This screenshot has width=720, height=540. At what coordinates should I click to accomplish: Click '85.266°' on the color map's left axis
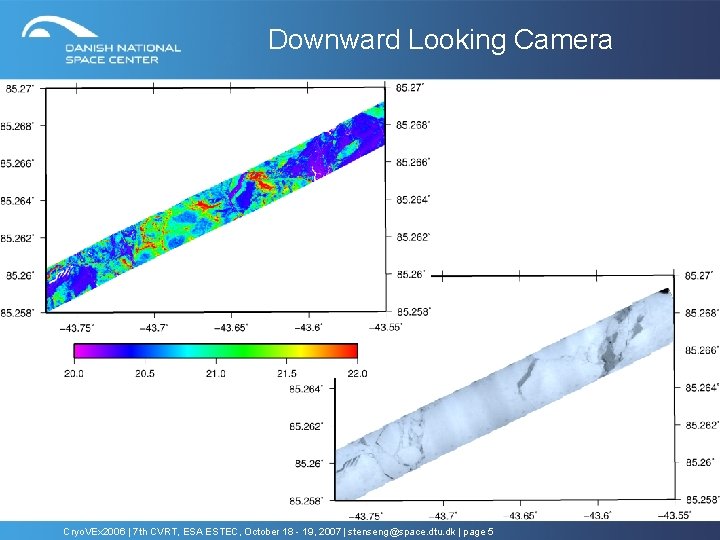17,164
